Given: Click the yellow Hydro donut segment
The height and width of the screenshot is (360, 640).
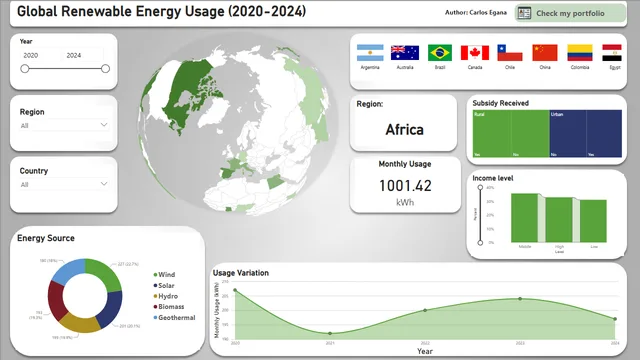Looking at the screenshot, I should pyautogui.click(x=80, y=324).
